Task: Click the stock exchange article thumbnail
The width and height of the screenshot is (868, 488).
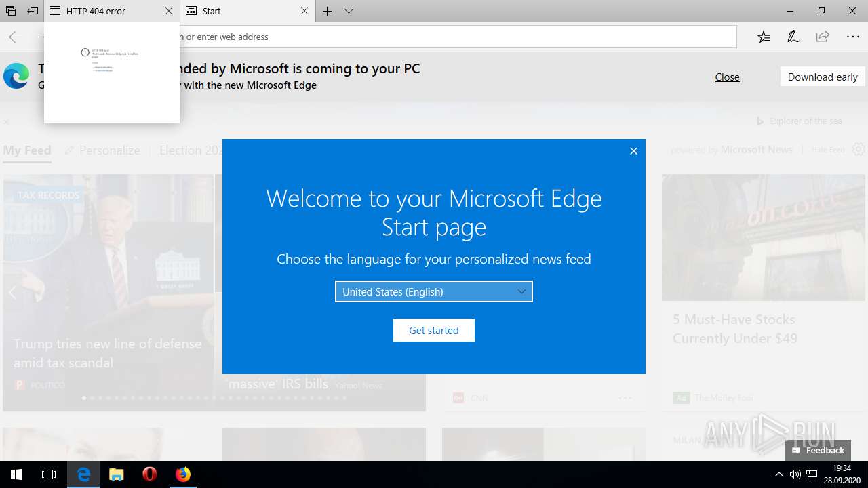Action: click(764, 237)
